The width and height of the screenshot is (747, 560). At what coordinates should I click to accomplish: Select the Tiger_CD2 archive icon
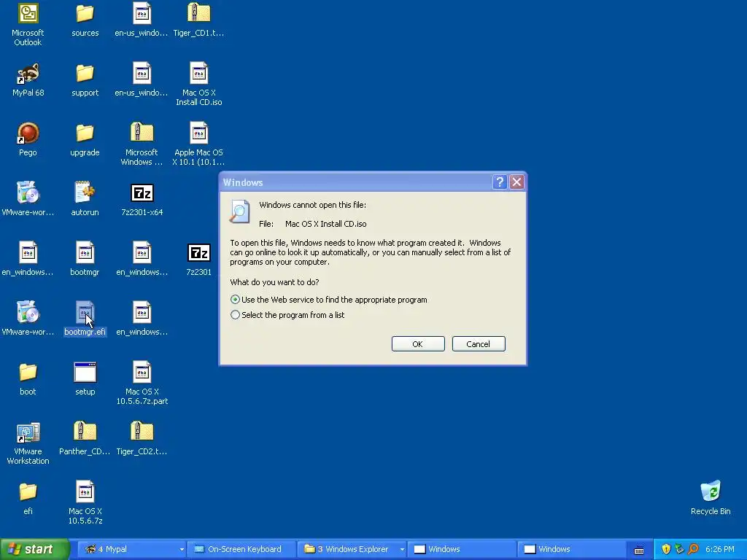142,432
